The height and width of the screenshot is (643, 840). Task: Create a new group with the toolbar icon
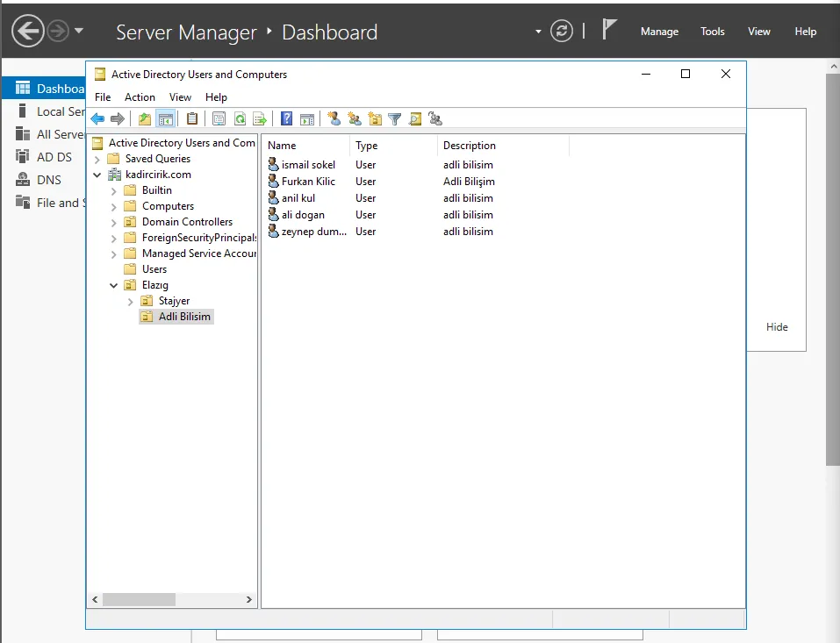(355, 118)
